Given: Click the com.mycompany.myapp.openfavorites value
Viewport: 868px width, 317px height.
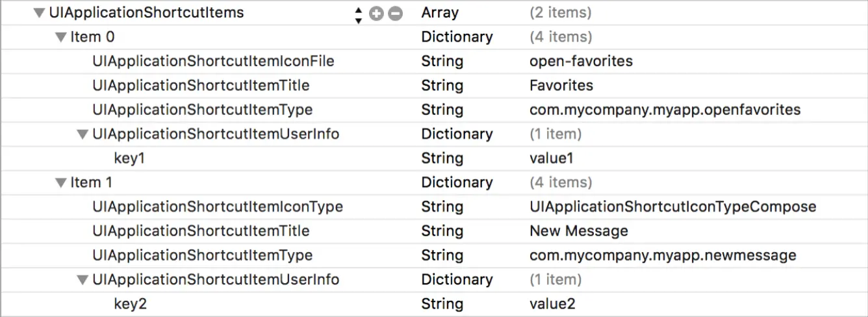Looking at the screenshot, I should click(665, 110).
